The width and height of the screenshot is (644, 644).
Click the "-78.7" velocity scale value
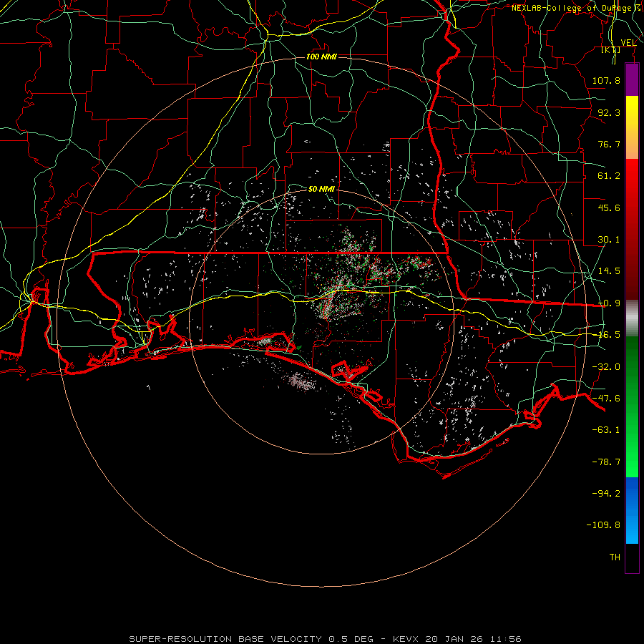click(x=606, y=462)
